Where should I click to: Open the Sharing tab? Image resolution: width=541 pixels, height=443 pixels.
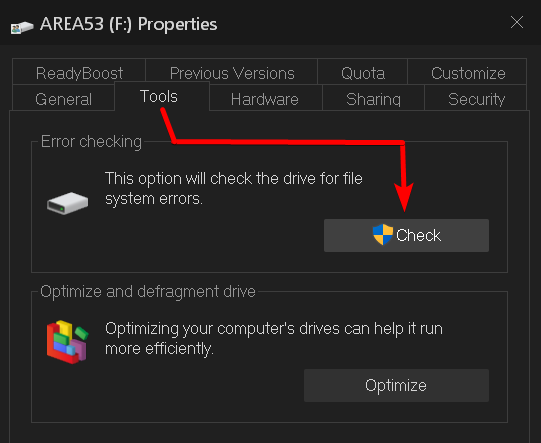(x=373, y=98)
